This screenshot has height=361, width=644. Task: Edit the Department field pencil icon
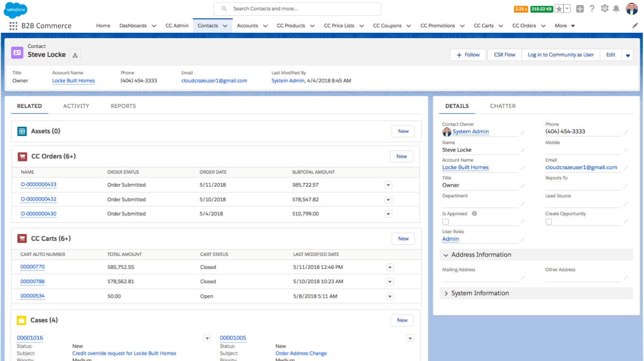point(523,204)
